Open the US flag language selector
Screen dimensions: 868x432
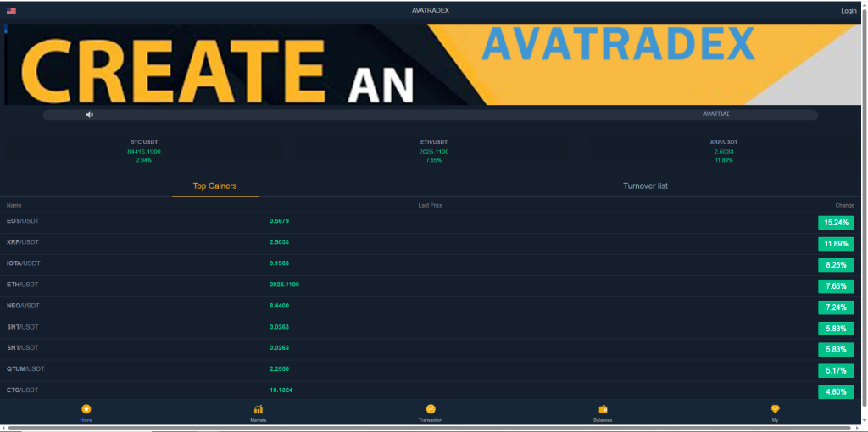pyautogui.click(x=11, y=11)
